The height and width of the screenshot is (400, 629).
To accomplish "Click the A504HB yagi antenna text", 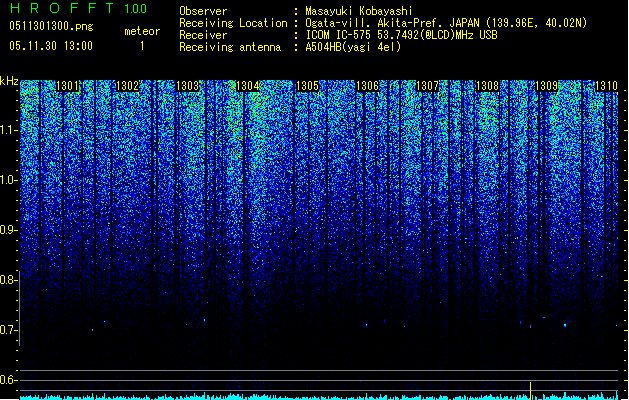I will [x=353, y=47].
